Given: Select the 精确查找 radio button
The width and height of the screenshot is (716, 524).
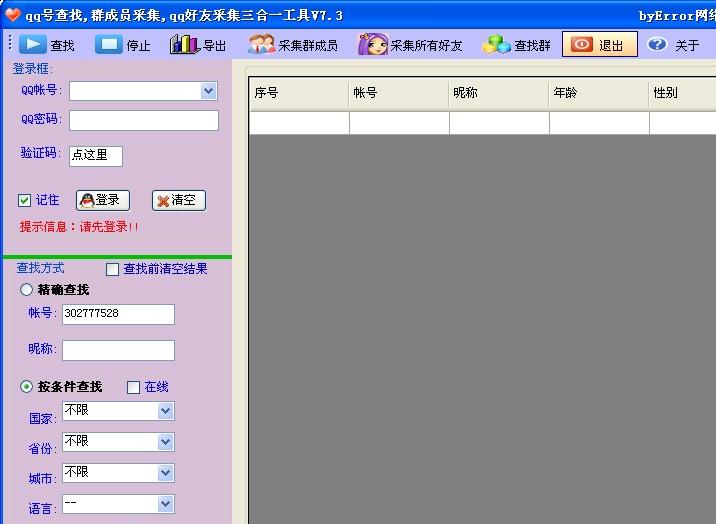Looking at the screenshot, I should (26, 289).
